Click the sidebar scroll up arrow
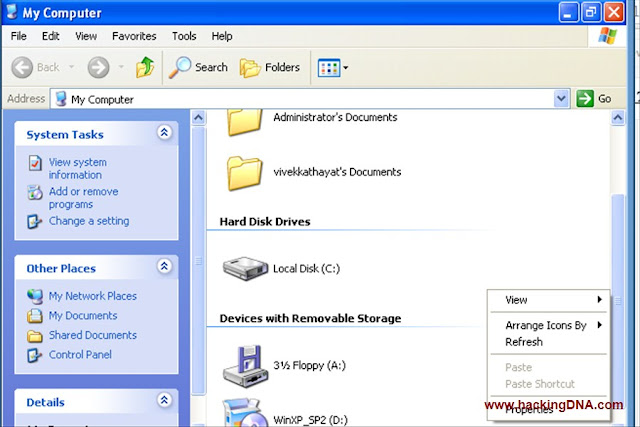The height and width of the screenshot is (427, 640). [x=198, y=118]
